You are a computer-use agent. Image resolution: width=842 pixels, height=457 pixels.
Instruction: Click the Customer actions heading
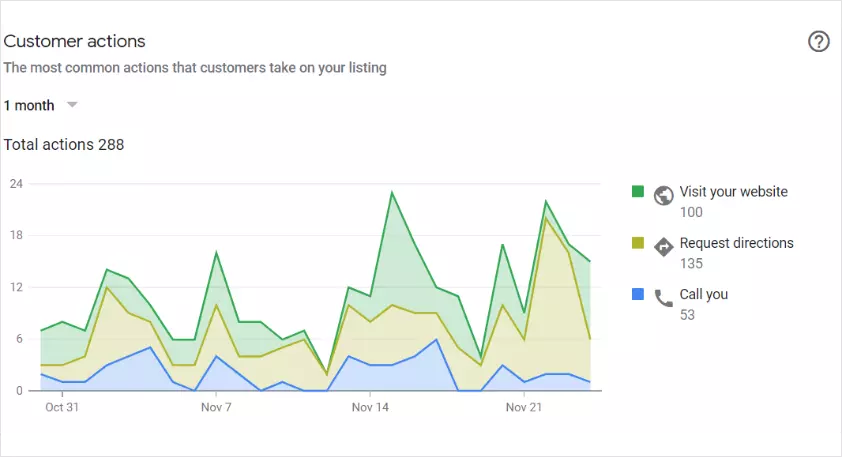coord(75,41)
